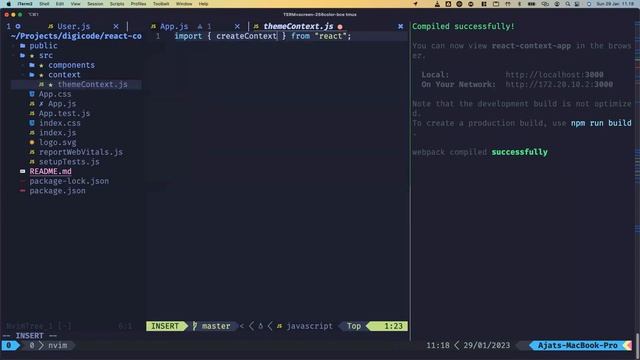640x360 pixels.
Task: Open package-lock.json from the tree
Action: 69,181
